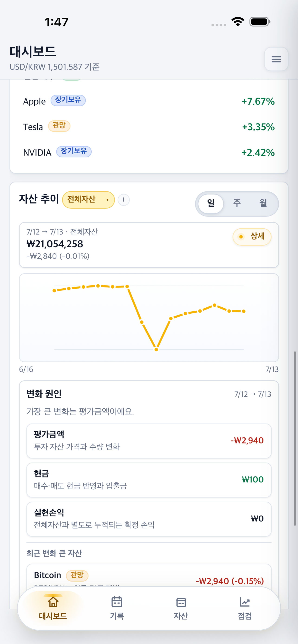Click the vertical scrollbar on right edge
Viewport: 298px width, 644px height.
click(295, 439)
